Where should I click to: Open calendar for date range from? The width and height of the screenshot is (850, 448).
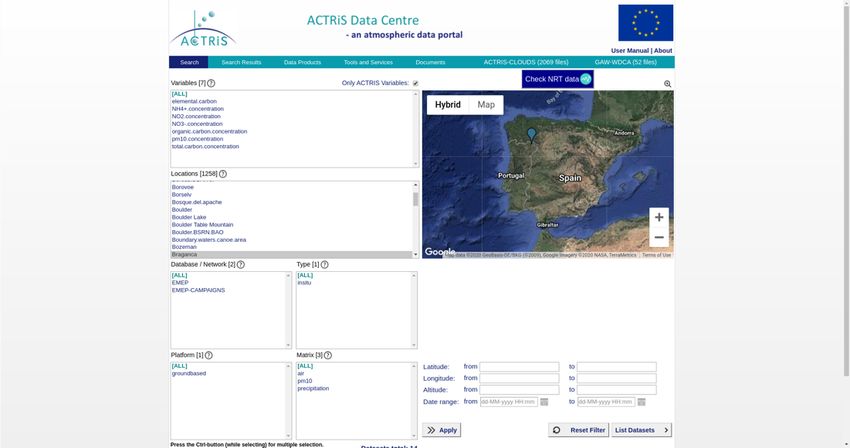pos(544,402)
